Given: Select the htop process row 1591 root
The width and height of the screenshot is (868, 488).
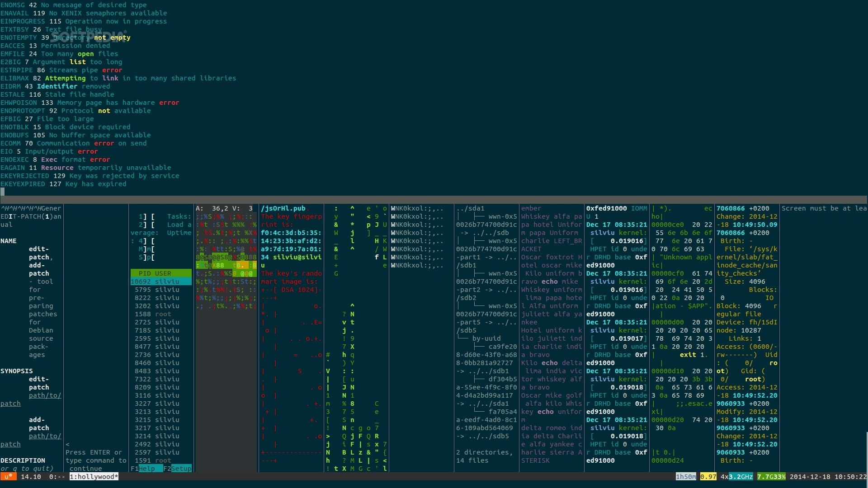Looking at the screenshot, I should coord(153,460).
